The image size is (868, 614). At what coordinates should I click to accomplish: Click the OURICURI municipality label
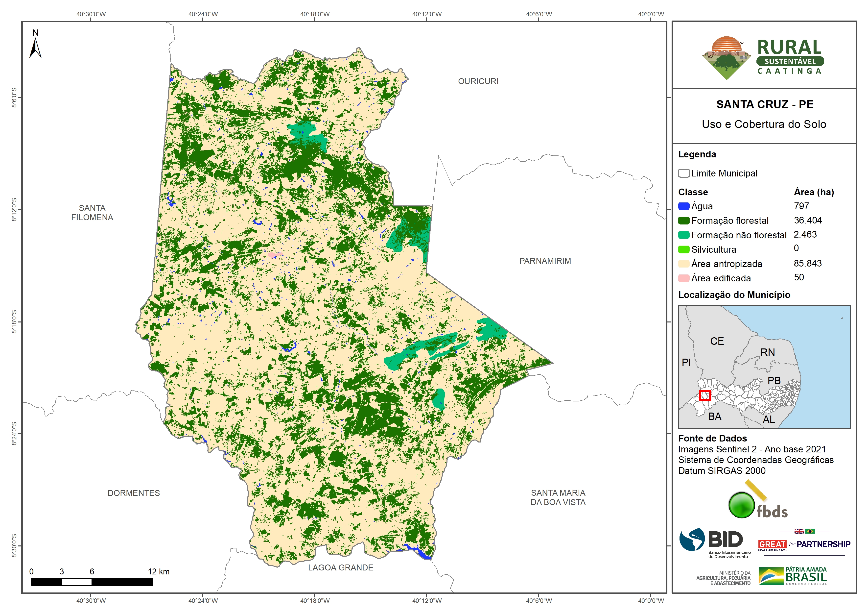pyautogui.click(x=478, y=81)
